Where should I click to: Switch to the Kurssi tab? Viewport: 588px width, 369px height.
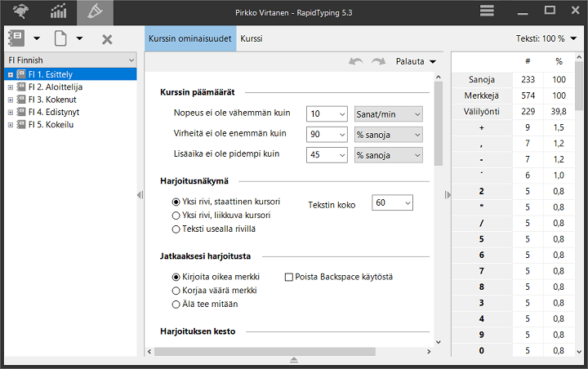(252, 38)
